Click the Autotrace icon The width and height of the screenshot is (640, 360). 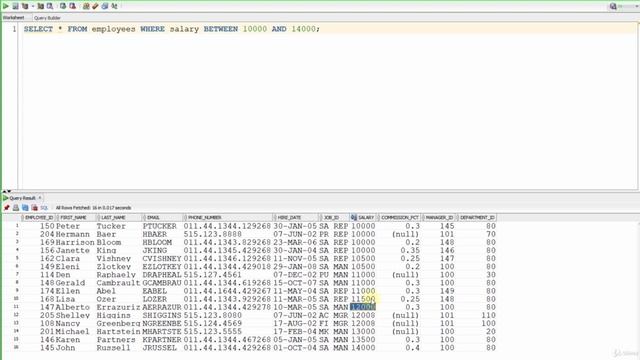pos(40,6)
